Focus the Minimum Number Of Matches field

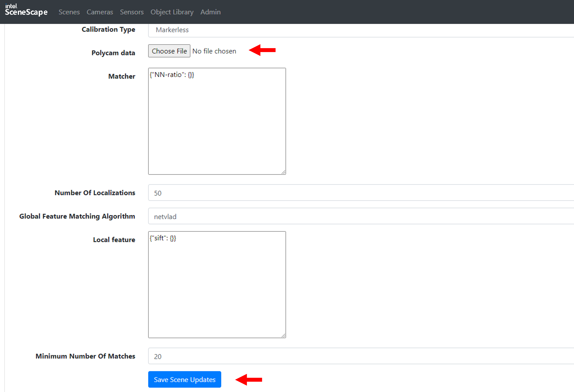pyautogui.click(x=361, y=356)
